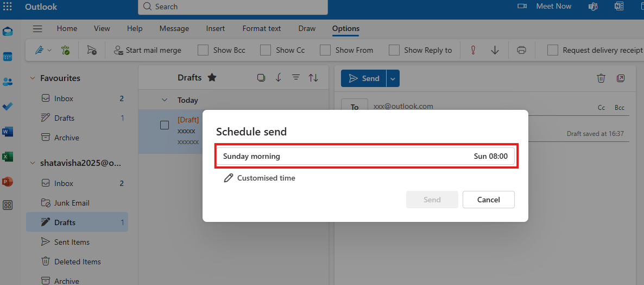Click the select all messages icon
644x285 pixels.
(261, 77)
